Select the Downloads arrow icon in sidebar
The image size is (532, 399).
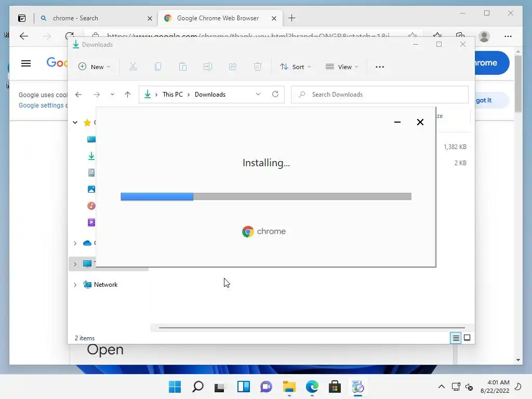click(91, 156)
